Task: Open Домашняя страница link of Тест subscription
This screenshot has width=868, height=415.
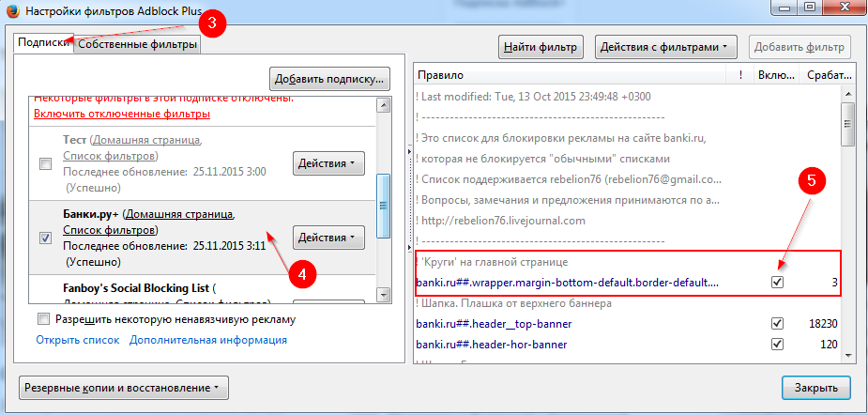Action: pos(146,139)
